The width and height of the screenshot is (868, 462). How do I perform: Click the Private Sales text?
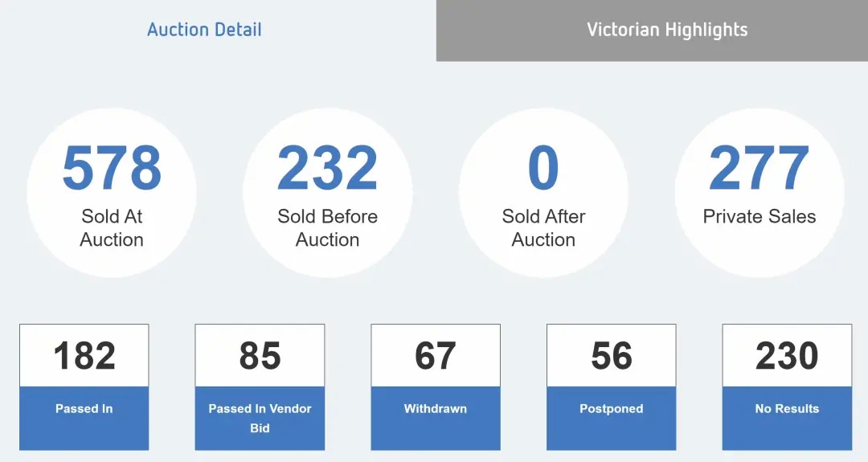pyautogui.click(x=759, y=216)
